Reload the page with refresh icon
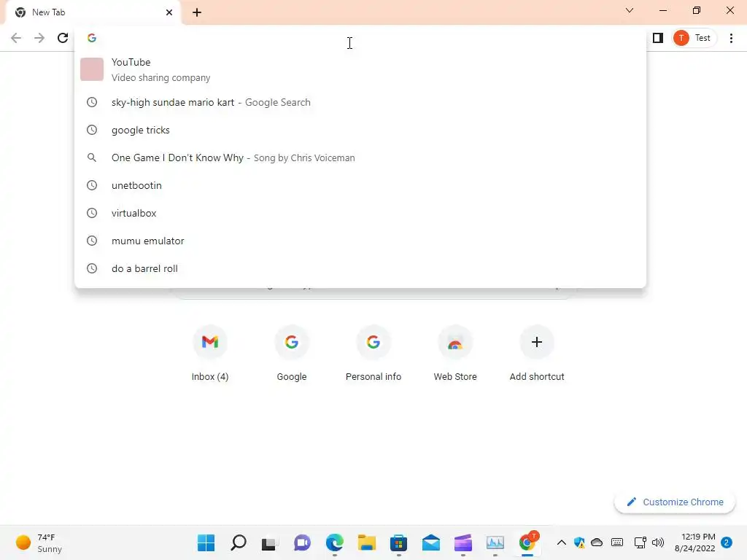 (x=63, y=38)
